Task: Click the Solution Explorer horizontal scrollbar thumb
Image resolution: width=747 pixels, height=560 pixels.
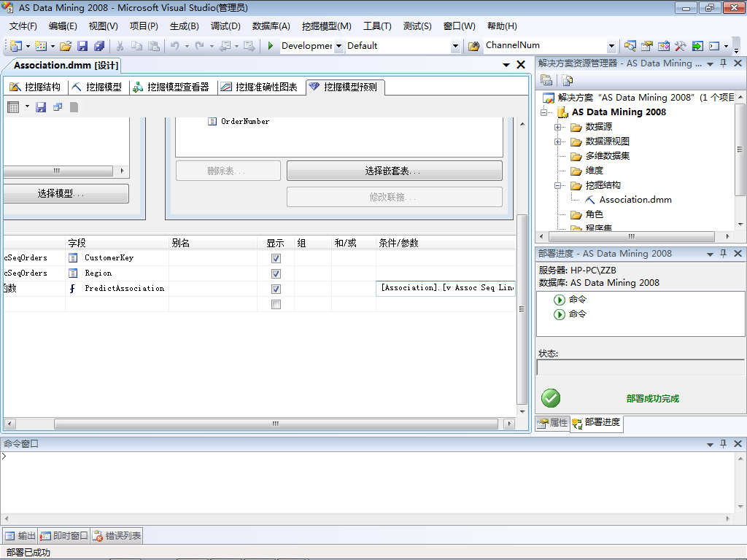Action: [x=632, y=236]
